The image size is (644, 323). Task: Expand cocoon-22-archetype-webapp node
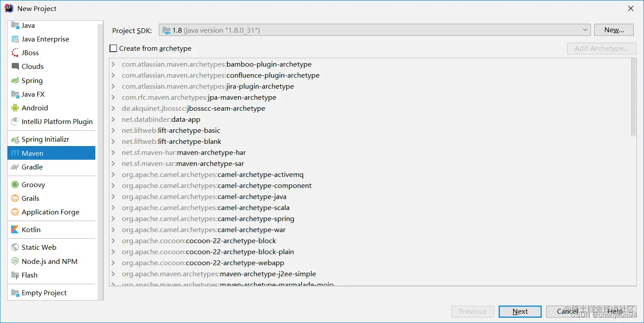point(113,263)
